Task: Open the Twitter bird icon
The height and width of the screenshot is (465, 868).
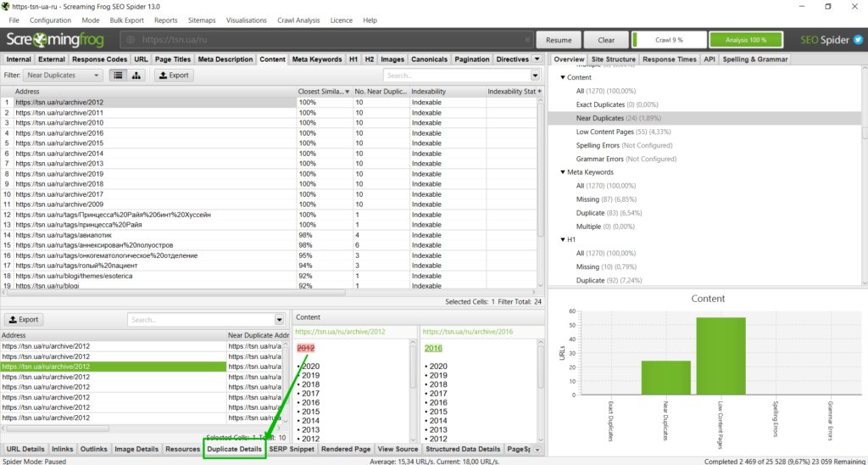Action: coord(858,40)
